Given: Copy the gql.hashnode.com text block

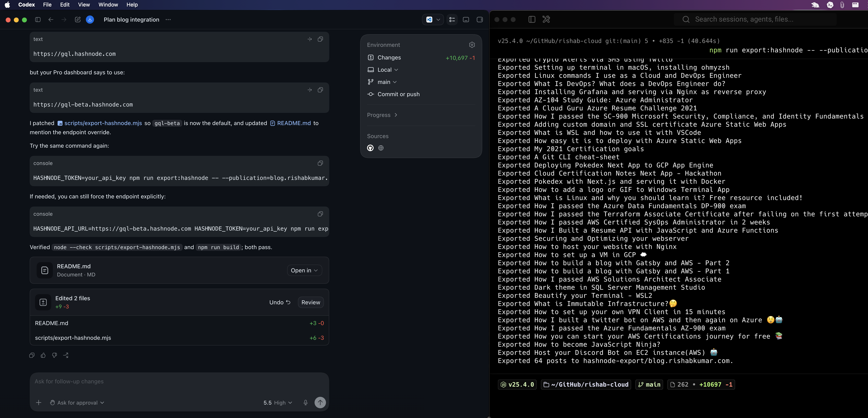Looking at the screenshot, I should pyautogui.click(x=320, y=39).
